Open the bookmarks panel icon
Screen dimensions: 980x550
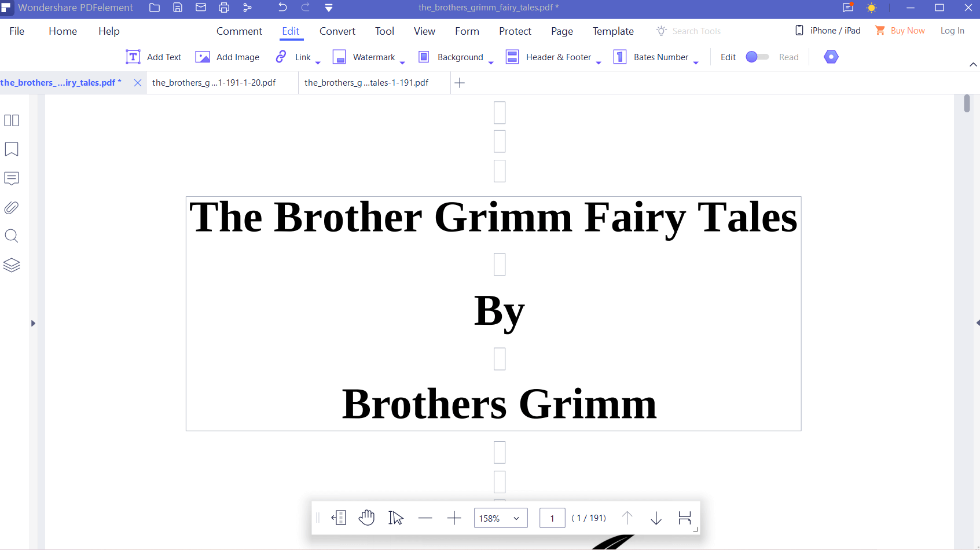tap(12, 149)
